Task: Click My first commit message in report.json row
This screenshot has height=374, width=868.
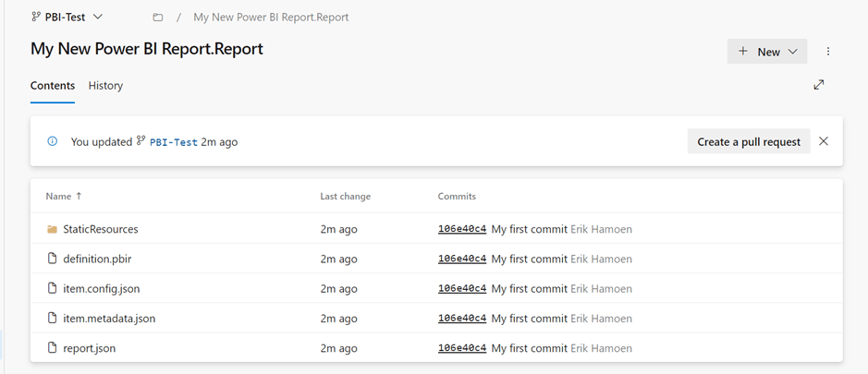Action: tap(530, 348)
